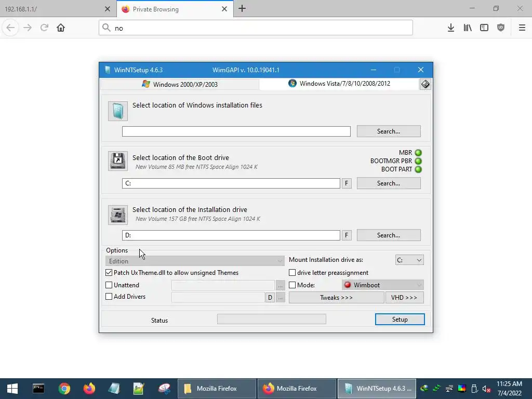Click the network tray icon
This screenshot has height=399, width=532.
(x=449, y=389)
